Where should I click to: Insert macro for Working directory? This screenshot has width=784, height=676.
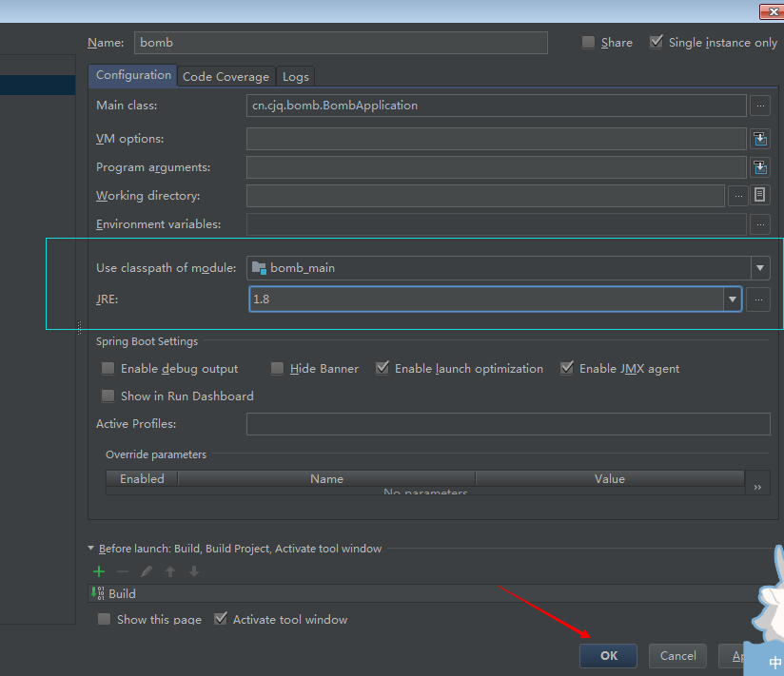(759, 195)
